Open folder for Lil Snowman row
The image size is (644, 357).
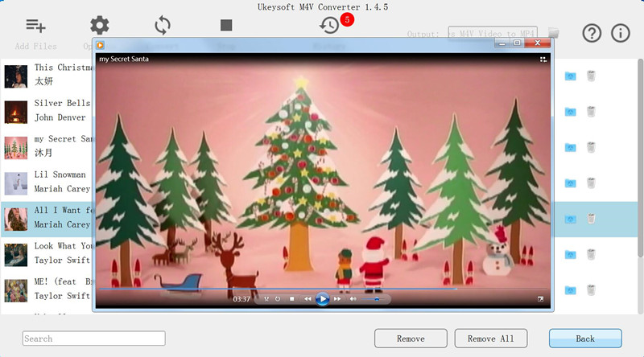(x=570, y=183)
